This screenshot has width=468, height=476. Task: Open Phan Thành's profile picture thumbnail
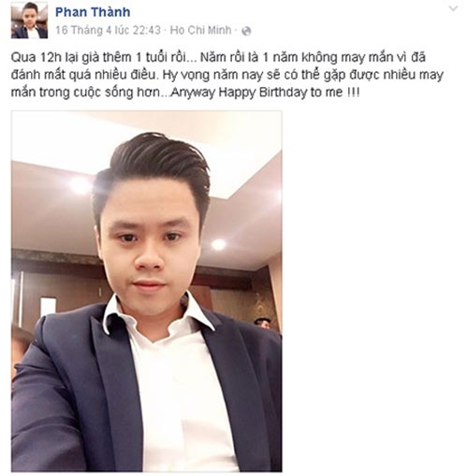pos(30,21)
